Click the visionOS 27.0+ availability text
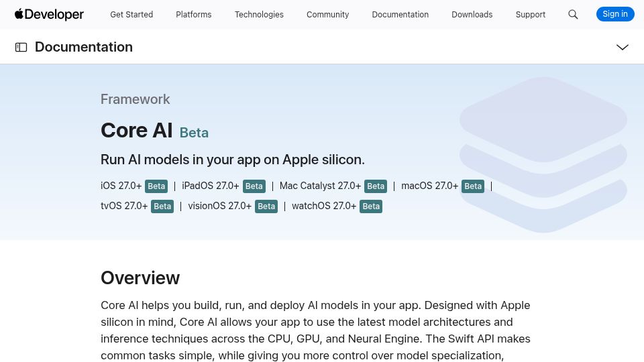 220,206
